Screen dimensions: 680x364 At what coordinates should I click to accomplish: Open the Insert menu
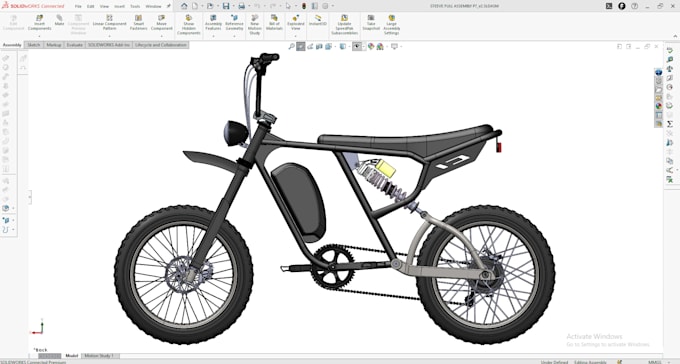[x=119, y=7]
